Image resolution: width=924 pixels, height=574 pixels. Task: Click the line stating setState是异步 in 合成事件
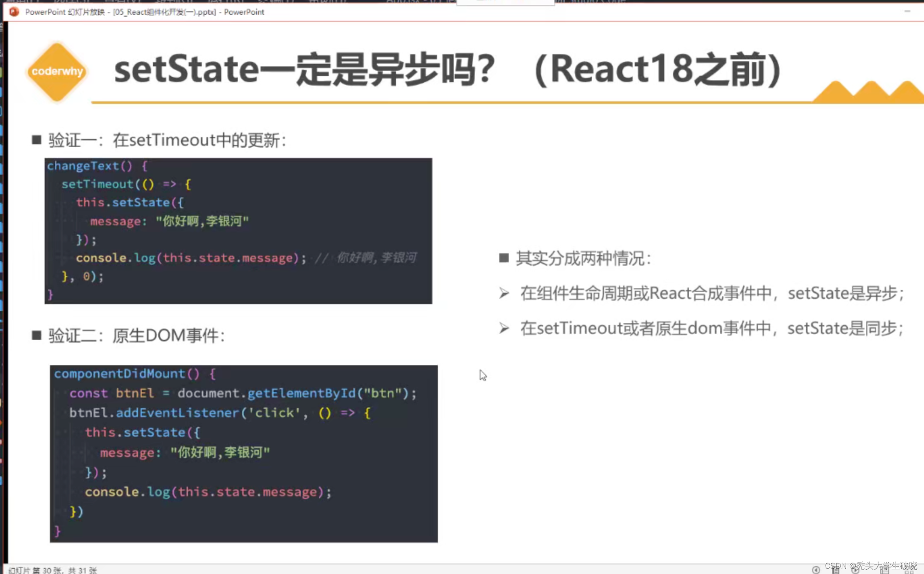click(712, 294)
